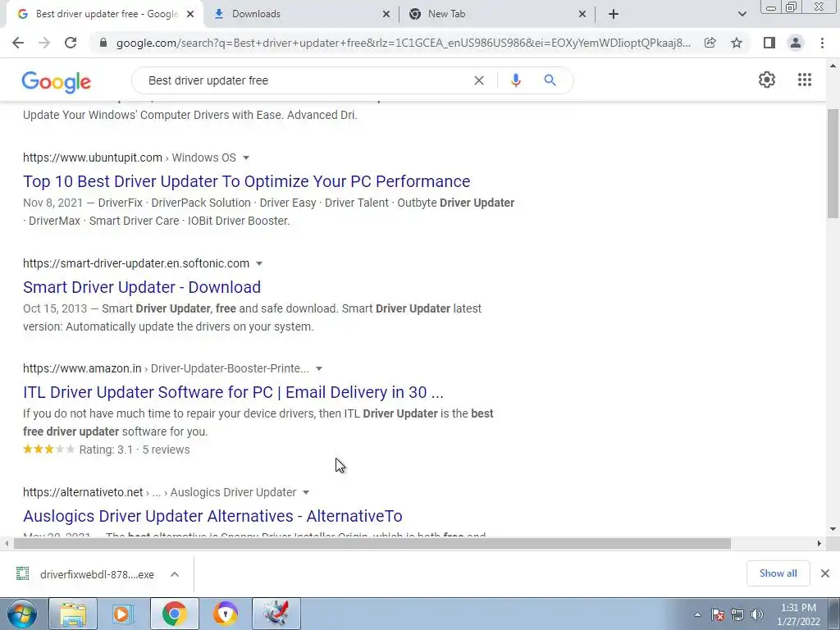Open the network tray icon
Viewport: 840px width, 630px height.
(737, 614)
